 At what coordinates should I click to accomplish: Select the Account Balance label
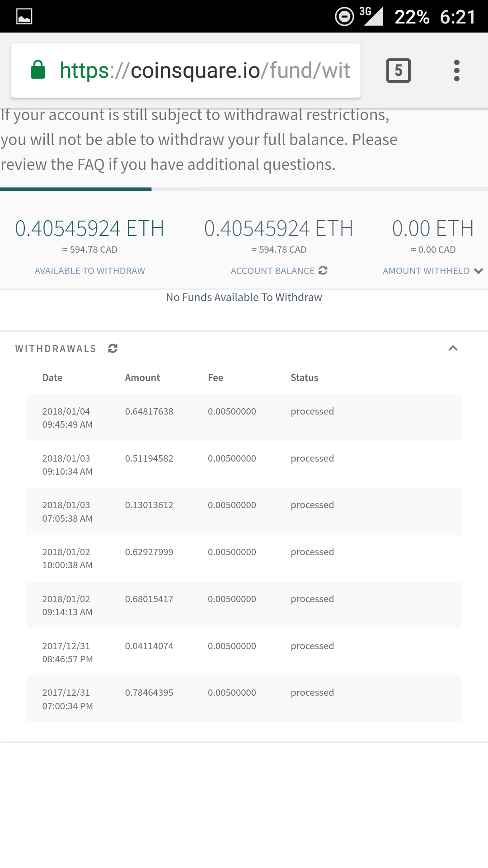[x=272, y=271]
